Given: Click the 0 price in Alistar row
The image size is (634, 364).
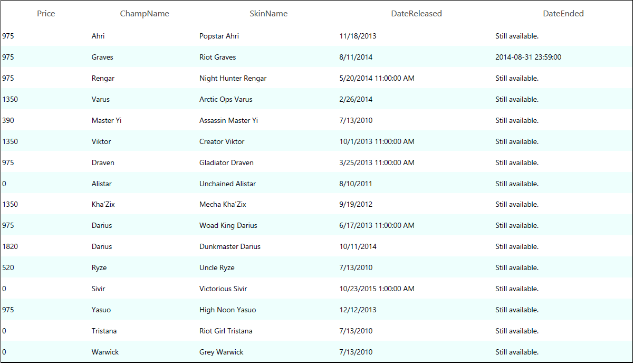Looking at the screenshot, I should [4, 184].
